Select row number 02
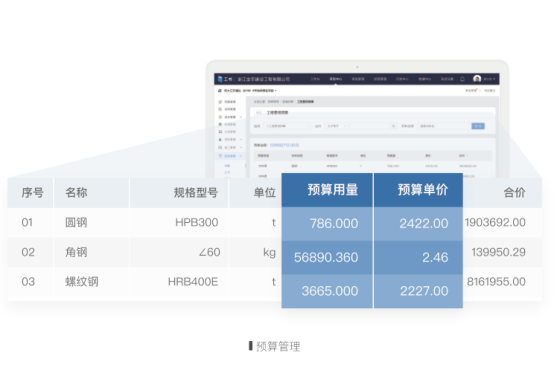The image size is (554, 374). pyautogui.click(x=28, y=252)
